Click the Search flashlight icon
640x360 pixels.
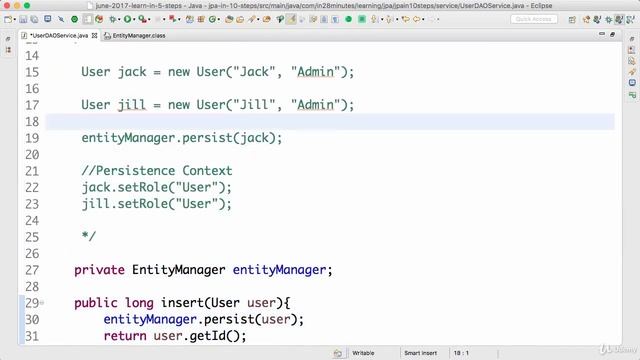coord(252,19)
